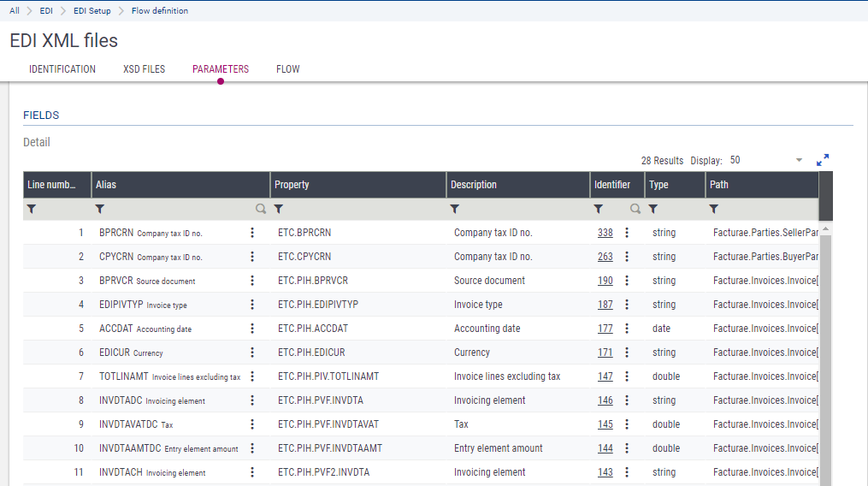Go to EDI Setup in breadcrumb
The image size is (868, 486).
[x=92, y=11]
